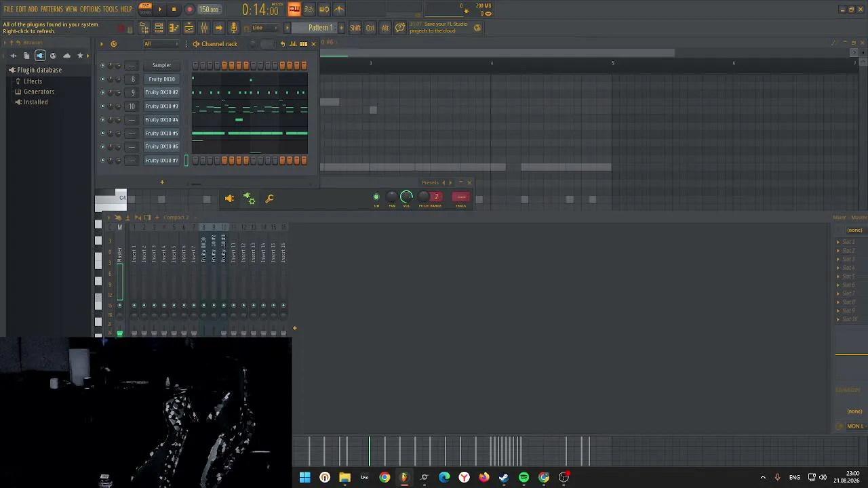Open Steam from the taskbar

504,477
